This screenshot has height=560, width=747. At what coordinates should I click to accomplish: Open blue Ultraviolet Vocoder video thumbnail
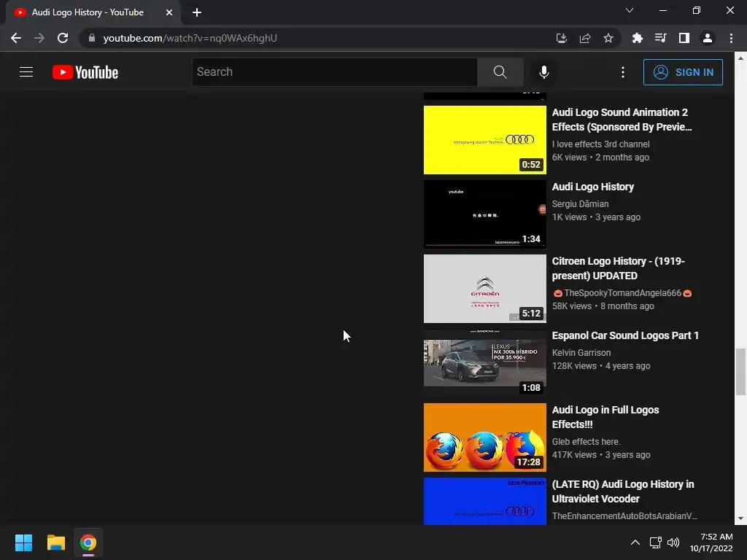(484, 501)
